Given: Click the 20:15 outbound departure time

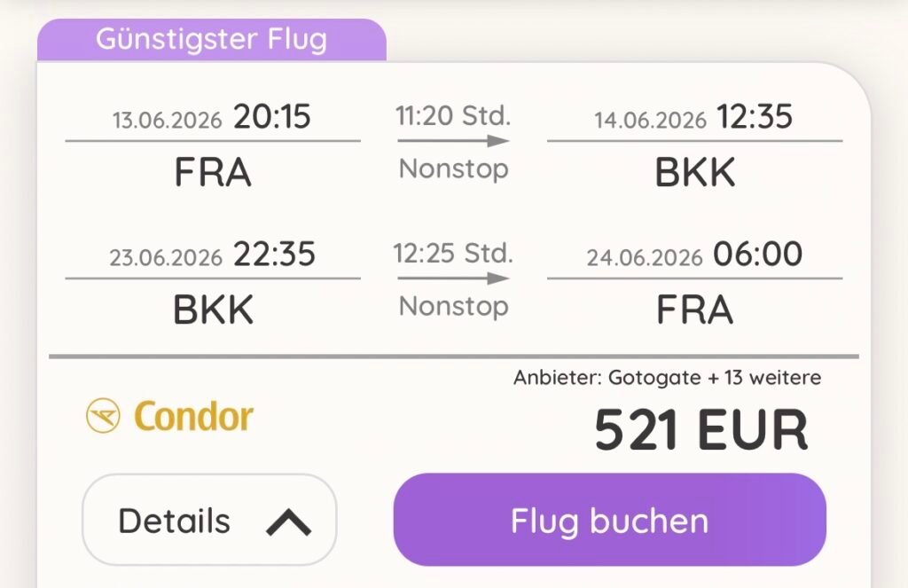Looking at the screenshot, I should [x=272, y=117].
